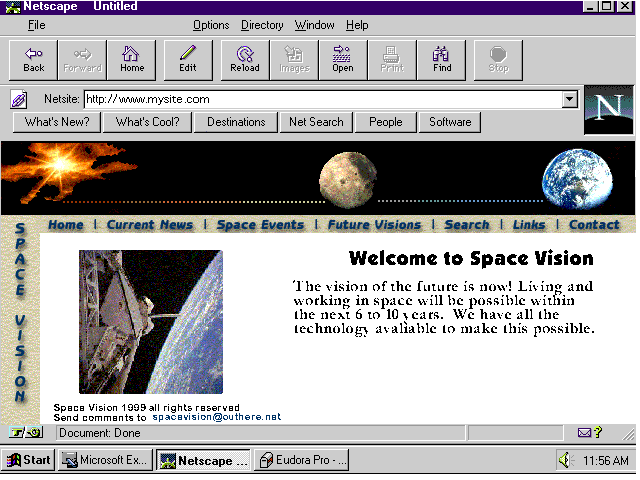Click the page bookmark icon beside Netsite
The height and width of the screenshot is (480, 640).
(x=18, y=99)
